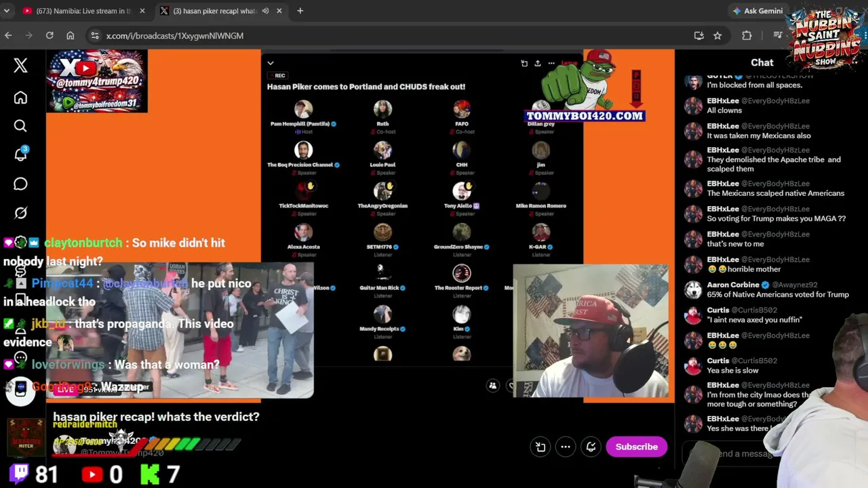Open Messages in X sidebar
This screenshot has width=868, height=488.
pyautogui.click(x=20, y=184)
